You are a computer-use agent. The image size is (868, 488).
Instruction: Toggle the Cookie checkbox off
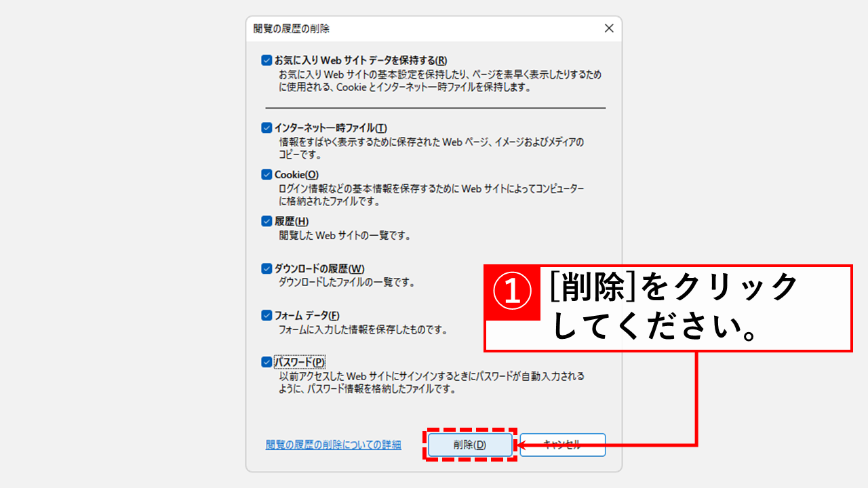265,174
